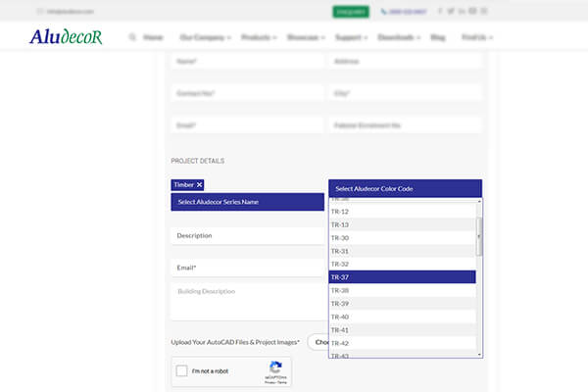Check the I'm not a robot box

(x=182, y=372)
